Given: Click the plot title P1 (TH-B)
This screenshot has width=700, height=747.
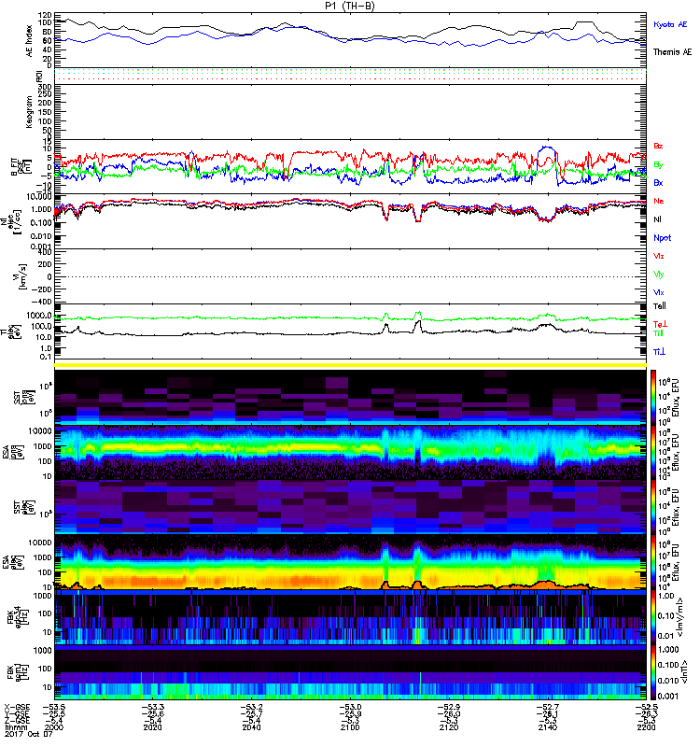Looking at the screenshot, I should (349, 6).
